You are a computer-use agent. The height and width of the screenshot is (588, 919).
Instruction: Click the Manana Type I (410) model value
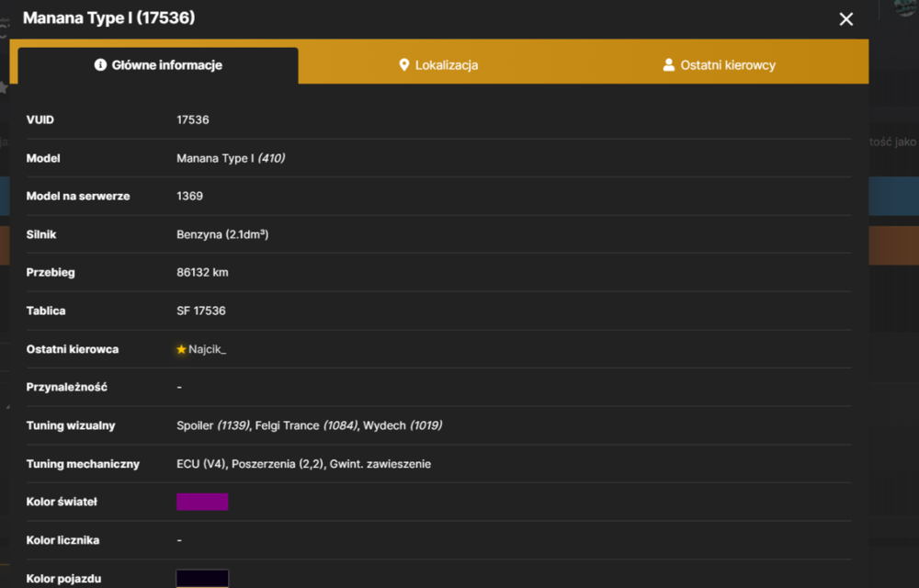(x=231, y=158)
